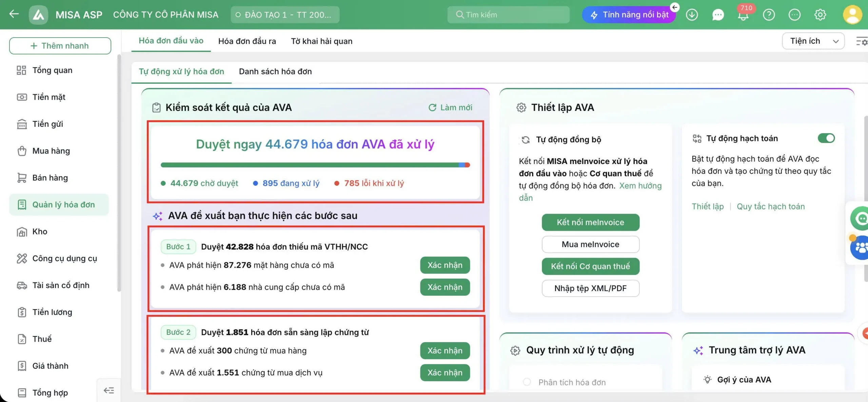
Task: Open Thuế module in sidebar
Action: pyautogui.click(x=42, y=339)
